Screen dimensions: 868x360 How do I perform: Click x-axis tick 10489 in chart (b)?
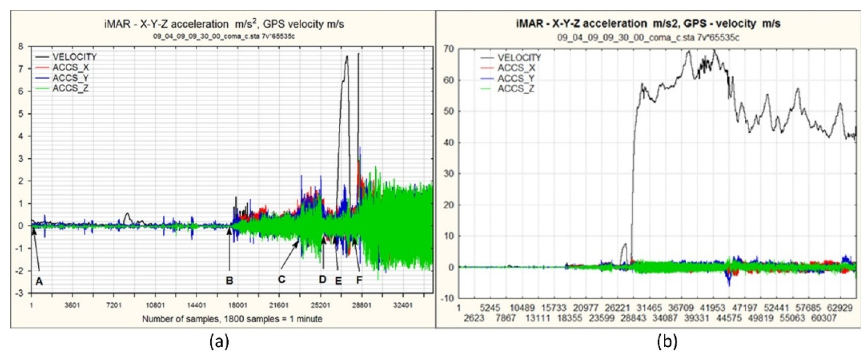522,308
